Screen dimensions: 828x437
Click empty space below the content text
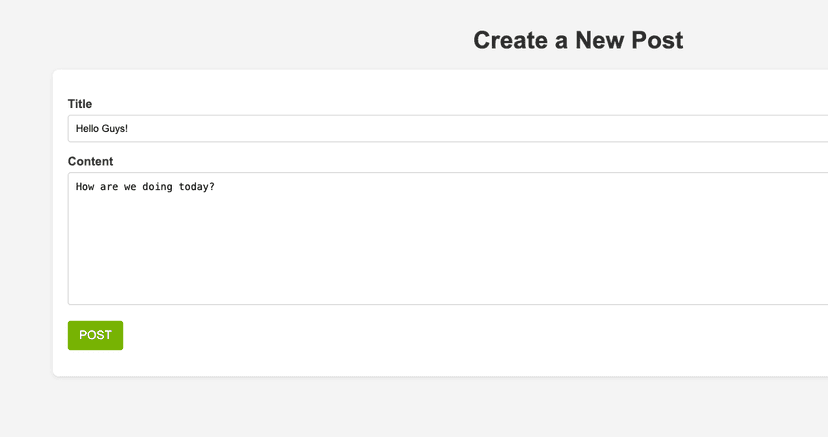point(400,260)
